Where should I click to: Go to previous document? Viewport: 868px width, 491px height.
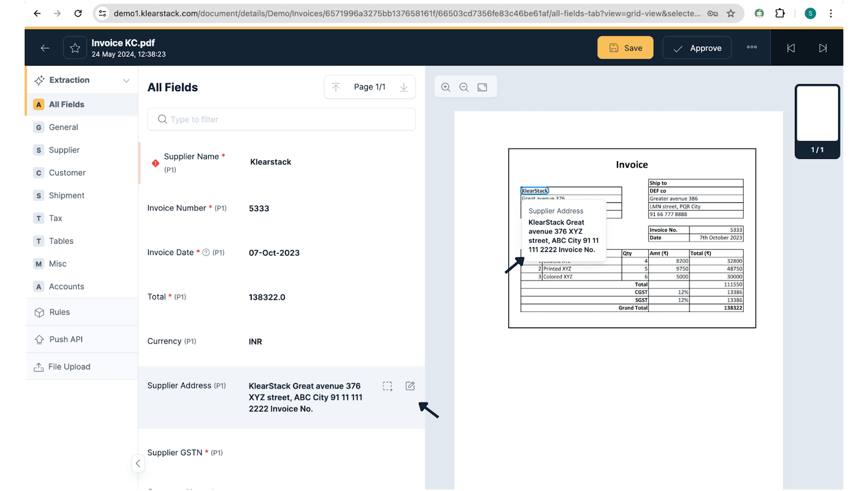point(791,48)
